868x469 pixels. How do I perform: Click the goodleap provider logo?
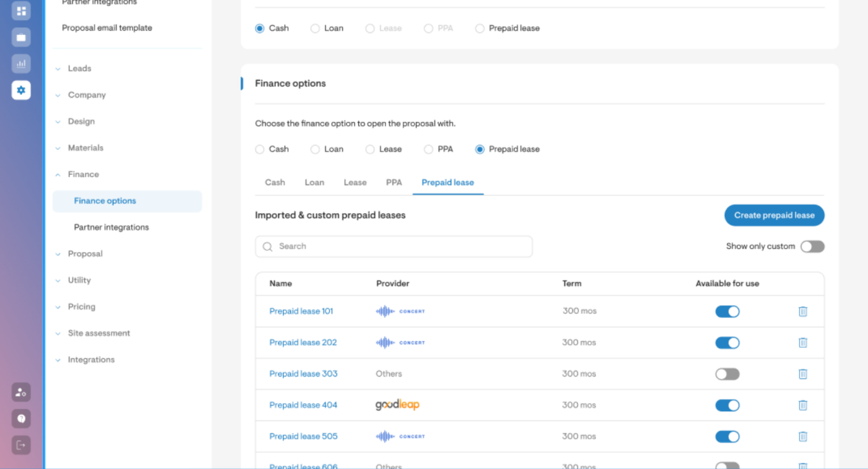(x=397, y=405)
